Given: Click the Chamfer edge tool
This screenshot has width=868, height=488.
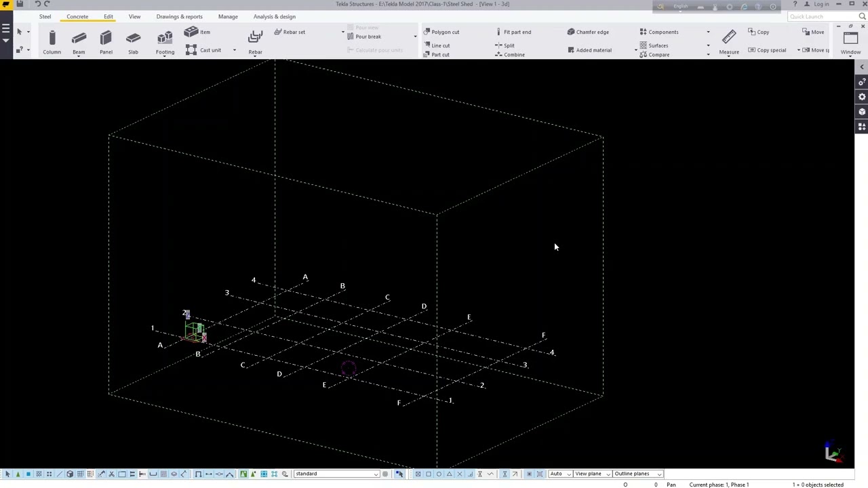Looking at the screenshot, I should 588,32.
